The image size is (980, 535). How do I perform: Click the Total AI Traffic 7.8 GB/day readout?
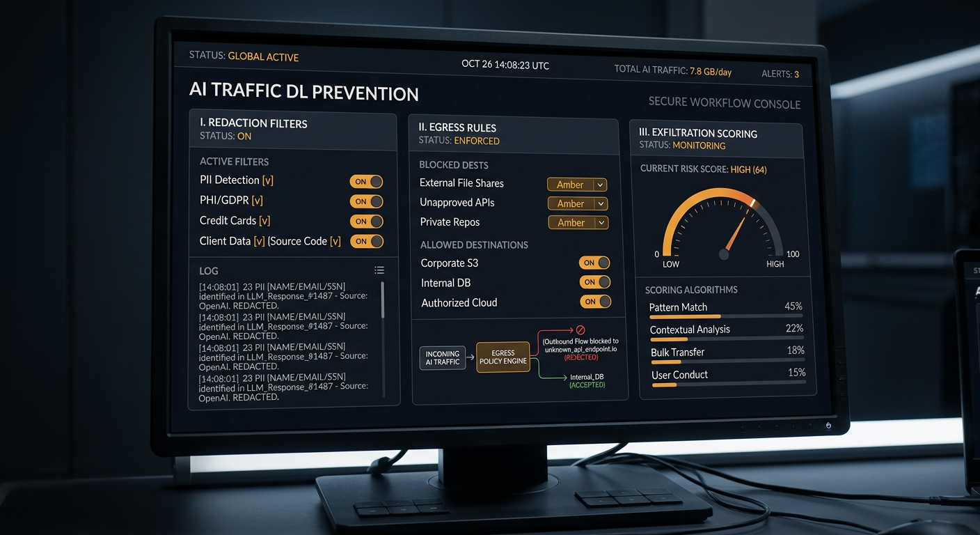click(672, 70)
